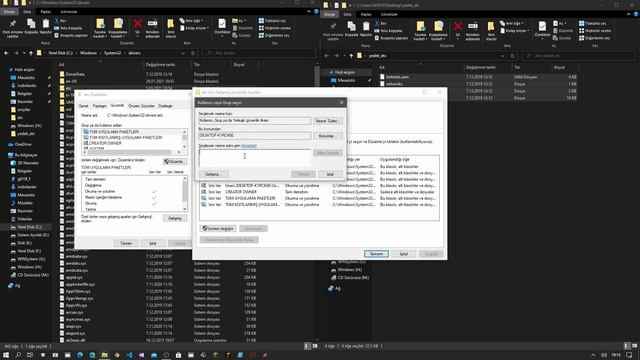Select CREATOR OWNER in etc Özellikleri group list

click(x=105, y=143)
